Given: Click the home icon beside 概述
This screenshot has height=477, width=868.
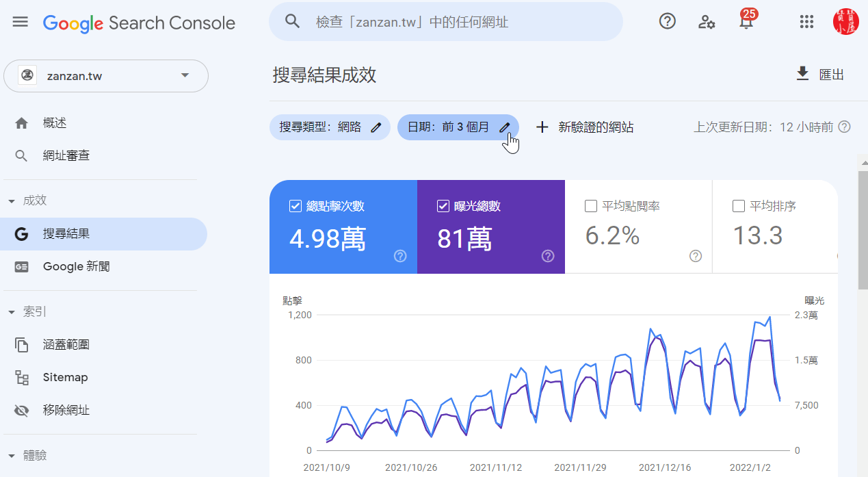Looking at the screenshot, I should (22, 123).
